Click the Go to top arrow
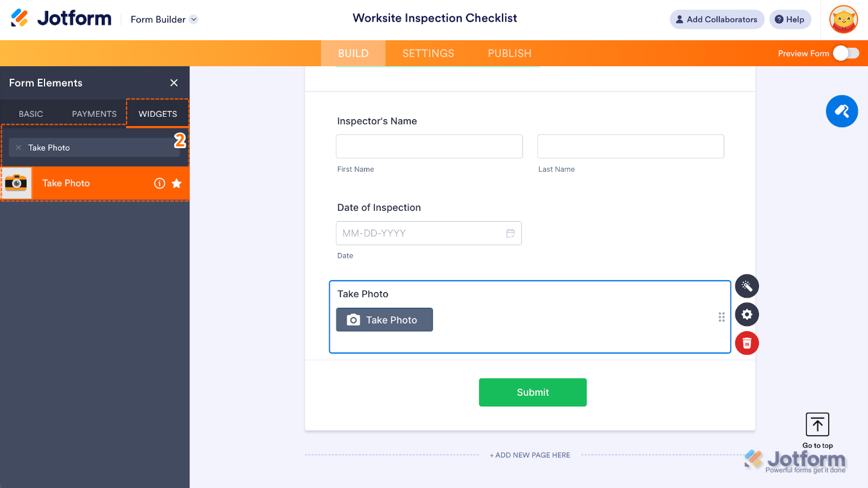The height and width of the screenshot is (488, 868). (x=817, y=425)
